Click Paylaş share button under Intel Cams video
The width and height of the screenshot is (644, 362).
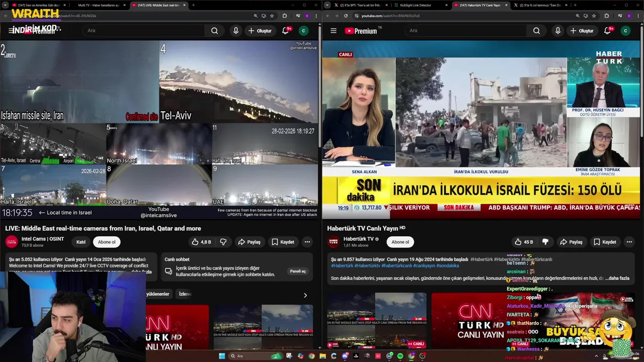[x=249, y=242]
